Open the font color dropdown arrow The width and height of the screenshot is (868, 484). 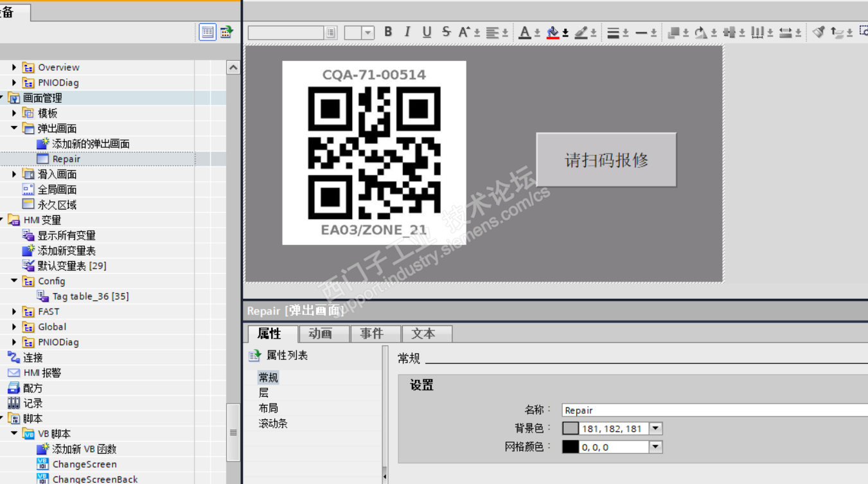tap(537, 33)
